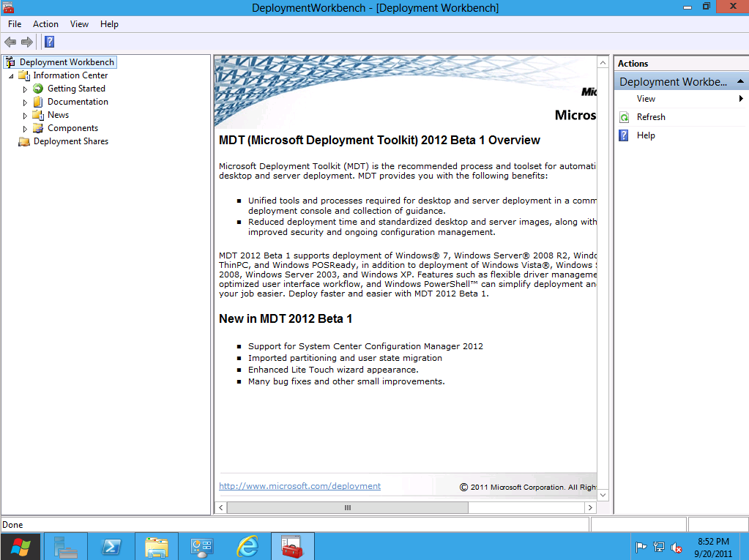Click the Refresh icon in Actions pane

624,117
